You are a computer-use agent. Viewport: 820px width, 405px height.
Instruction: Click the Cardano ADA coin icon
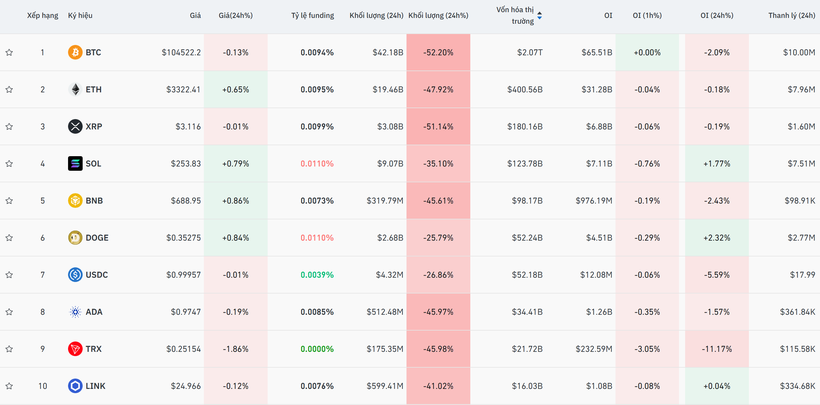coord(75,312)
